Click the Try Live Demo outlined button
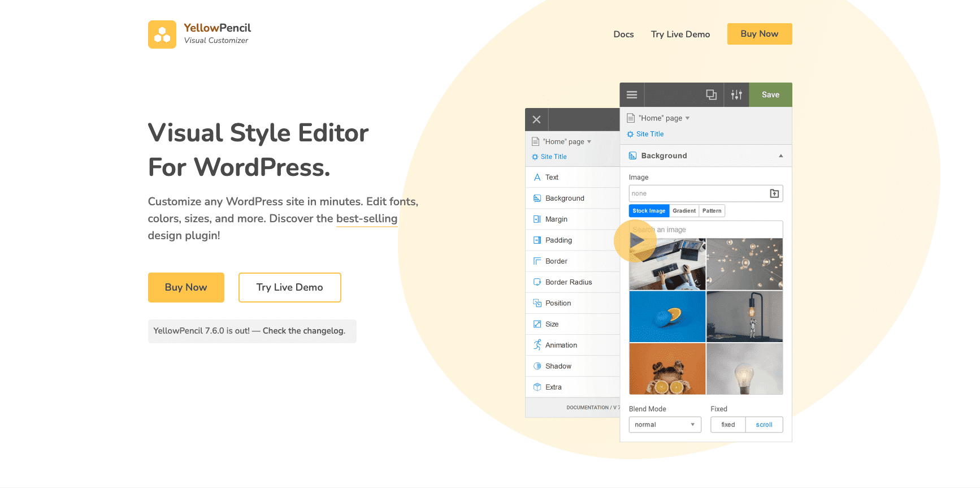 (289, 287)
